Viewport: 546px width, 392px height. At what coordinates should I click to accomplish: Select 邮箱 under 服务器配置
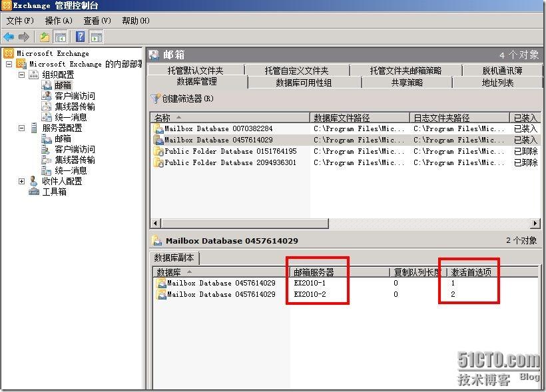[x=63, y=138]
